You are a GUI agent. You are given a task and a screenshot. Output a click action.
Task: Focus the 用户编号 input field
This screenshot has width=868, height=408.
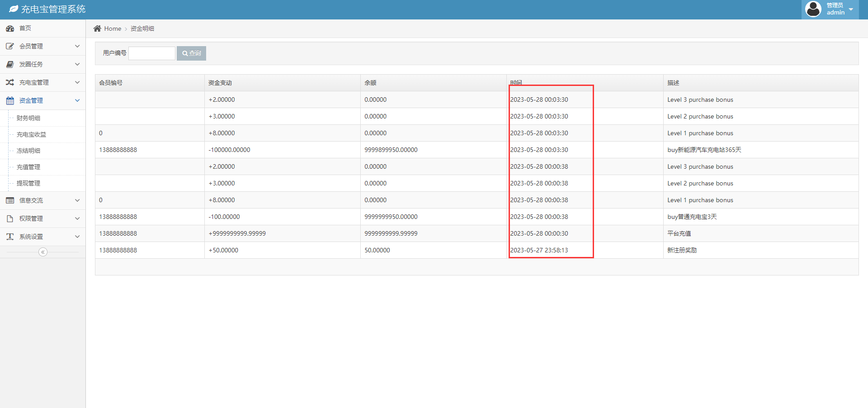(152, 53)
